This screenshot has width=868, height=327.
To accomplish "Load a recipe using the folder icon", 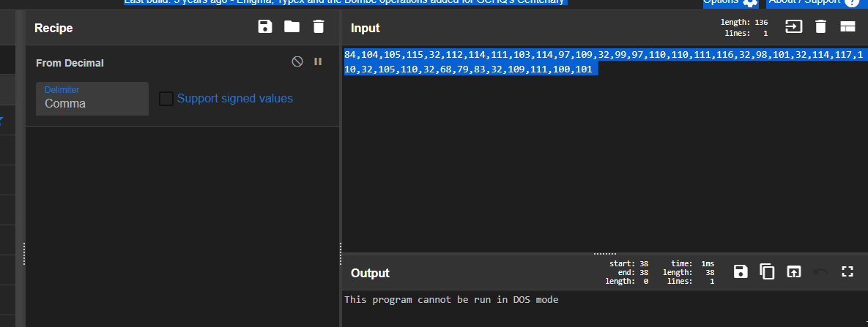I will [x=292, y=27].
